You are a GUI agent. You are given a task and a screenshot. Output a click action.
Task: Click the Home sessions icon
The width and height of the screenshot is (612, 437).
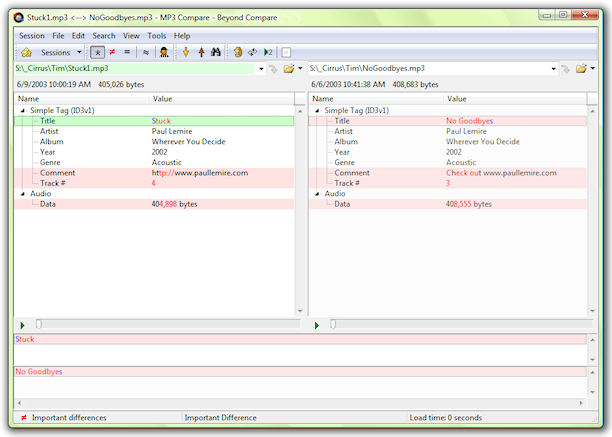(x=26, y=52)
